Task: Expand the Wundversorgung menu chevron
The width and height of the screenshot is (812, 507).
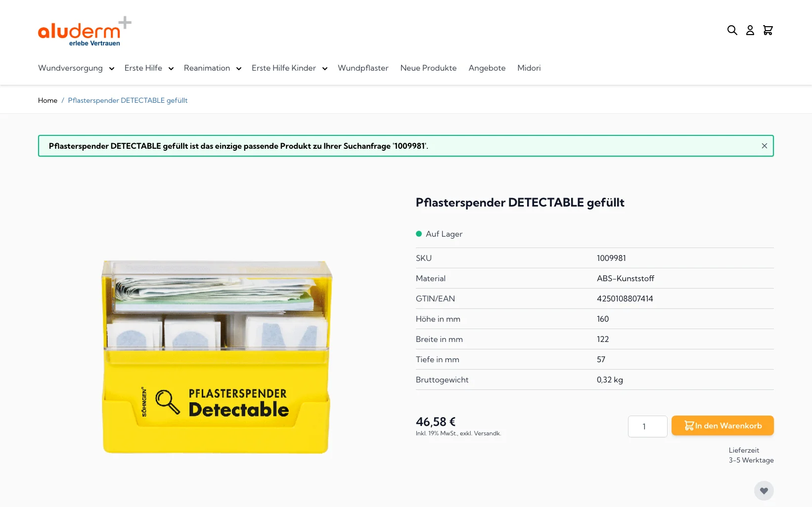Action: pos(112,69)
